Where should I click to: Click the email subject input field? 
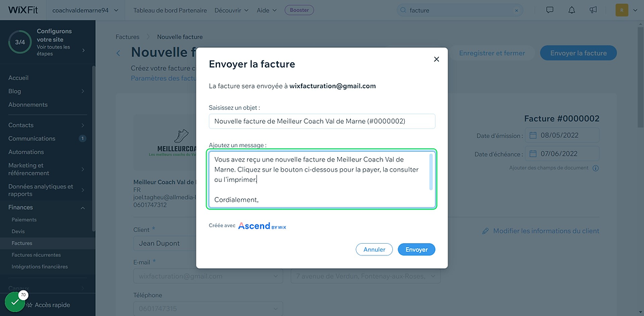(322, 122)
